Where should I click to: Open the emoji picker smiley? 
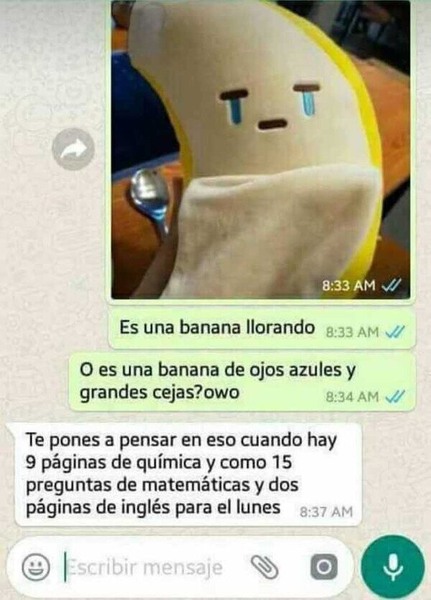(x=36, y=567)
